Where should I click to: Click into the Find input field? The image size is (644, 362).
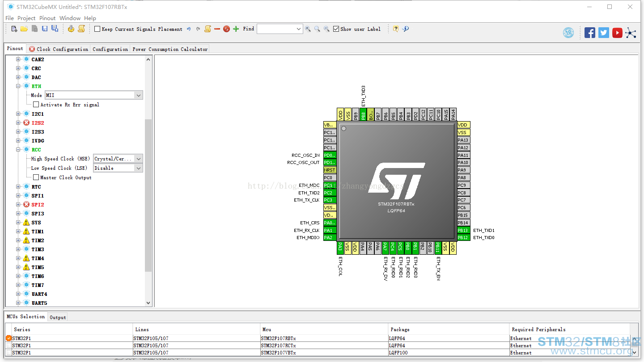(x=276, y=29)
